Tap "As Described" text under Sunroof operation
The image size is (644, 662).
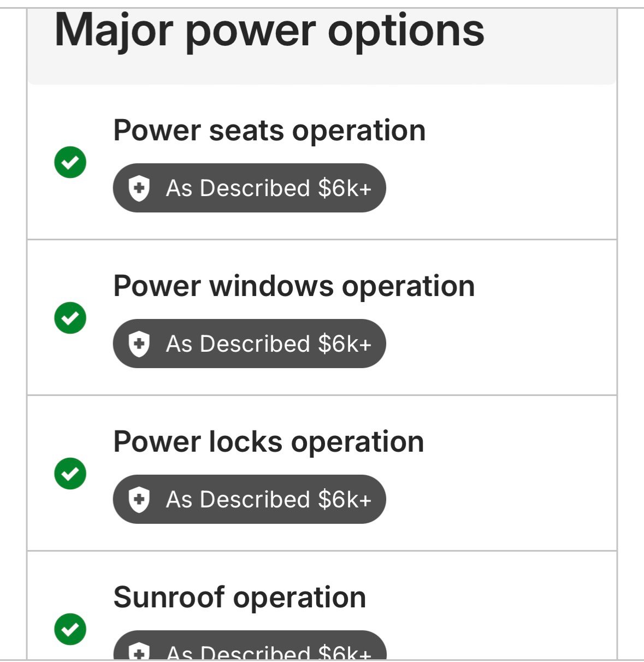(238, 653)
